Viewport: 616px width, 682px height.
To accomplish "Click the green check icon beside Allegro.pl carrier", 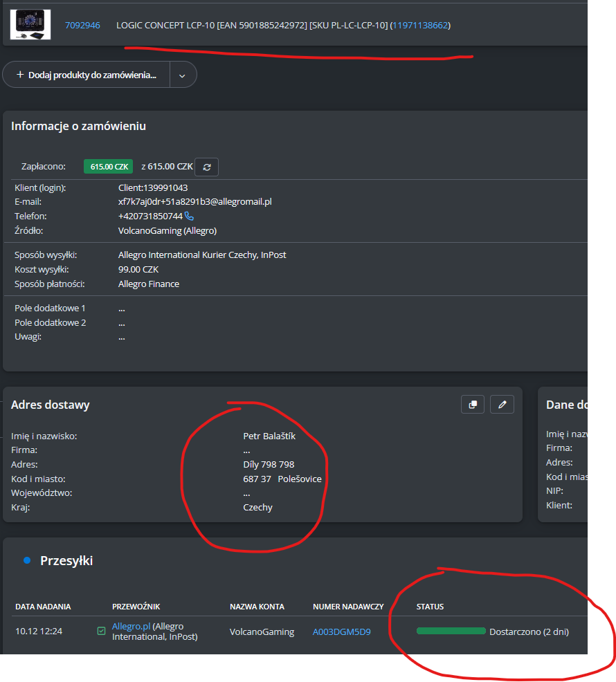I will tap(102, 631).
